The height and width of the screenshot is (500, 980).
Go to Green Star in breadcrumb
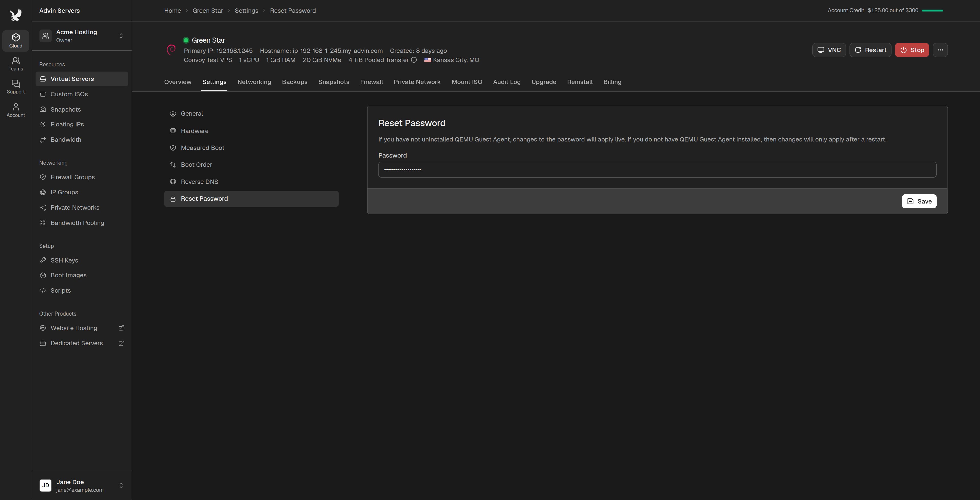coord(207,11)
